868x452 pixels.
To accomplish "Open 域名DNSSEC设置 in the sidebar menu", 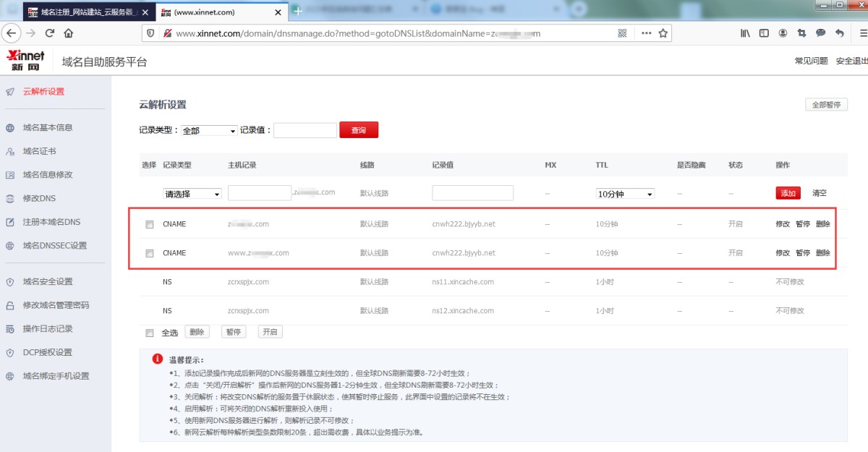I will click(x=54, y=245).
